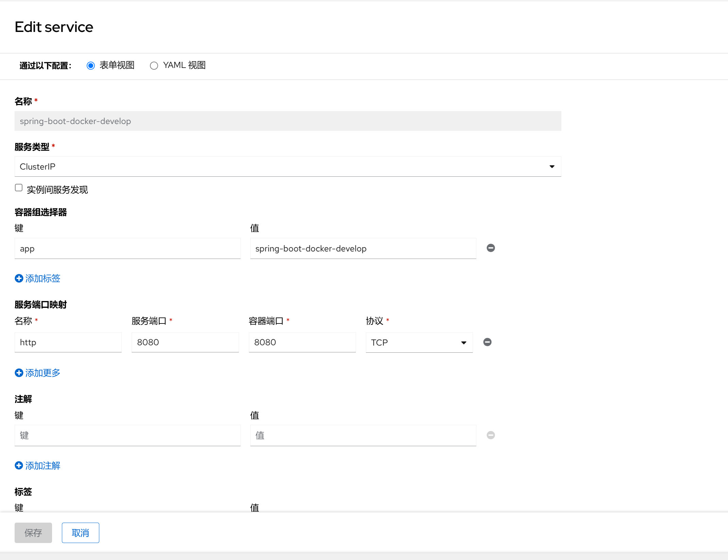Click the 添加注解 link
Viewport: 728px width, 560px height.
tap(43, 466)
